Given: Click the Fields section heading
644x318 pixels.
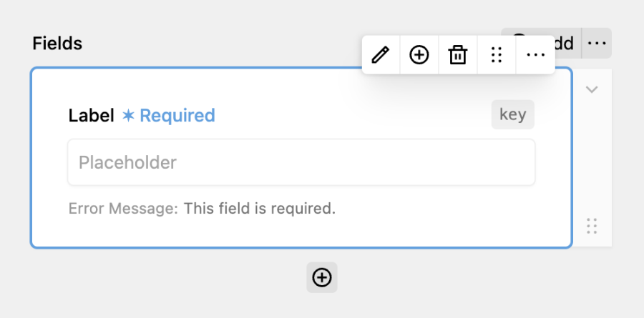Looking at the screenshot, I should coord(57,43).
